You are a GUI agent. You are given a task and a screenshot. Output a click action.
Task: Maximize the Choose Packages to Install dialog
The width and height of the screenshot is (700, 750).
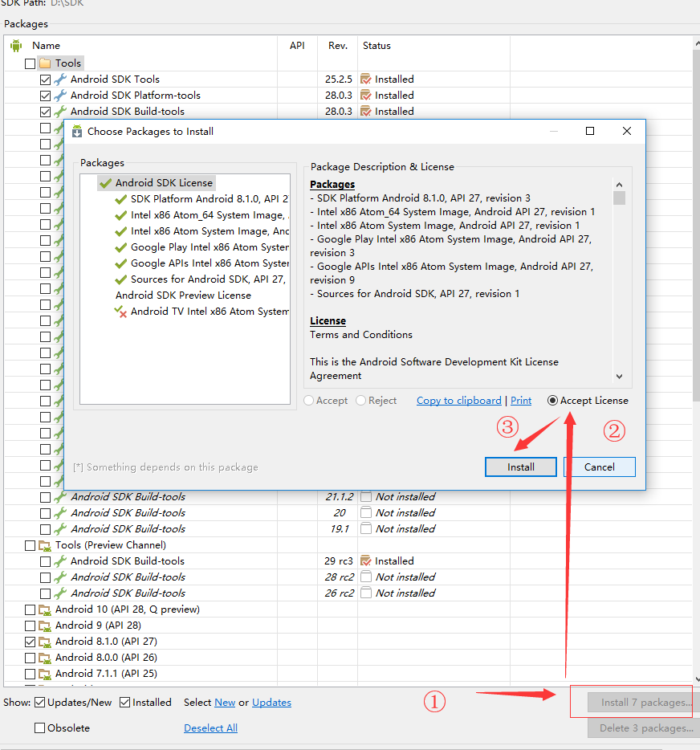point(590,131)
